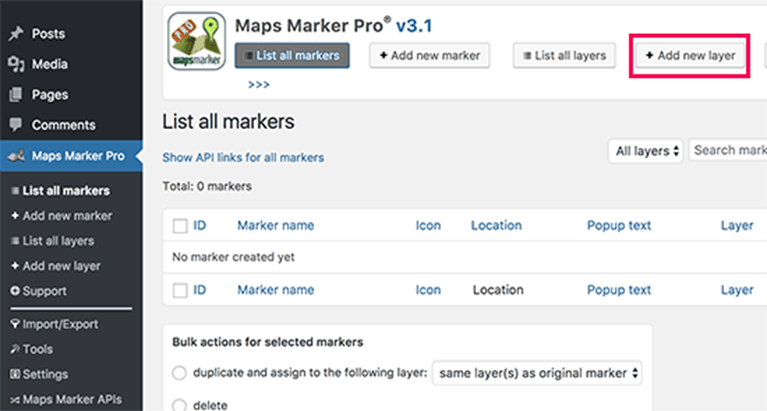Open the same layer(s) as original marker dropdown
The width and height of the screenshot is (767, 411).
coord(537,373)
